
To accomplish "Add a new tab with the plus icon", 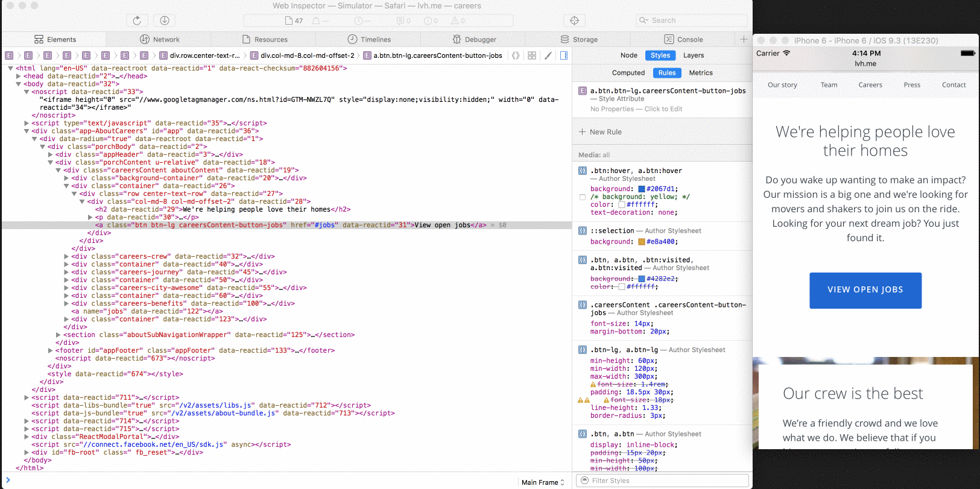I will click(x=744, y=39).
